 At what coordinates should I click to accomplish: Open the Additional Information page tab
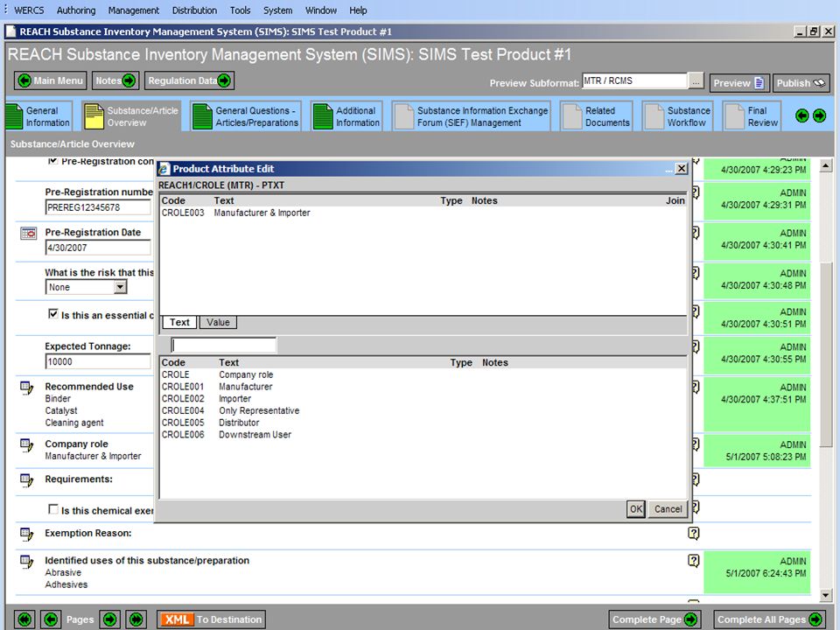346,116
